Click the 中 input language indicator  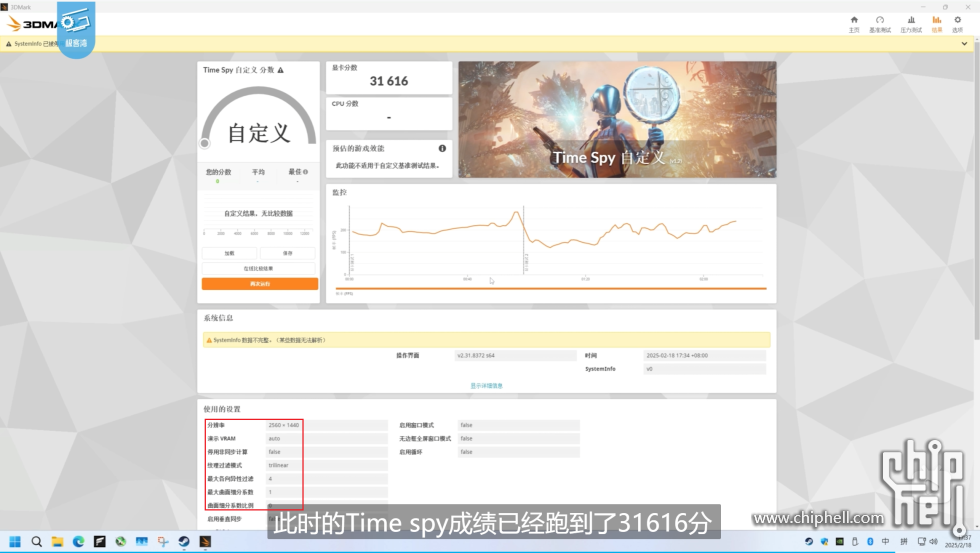point(886,542)
